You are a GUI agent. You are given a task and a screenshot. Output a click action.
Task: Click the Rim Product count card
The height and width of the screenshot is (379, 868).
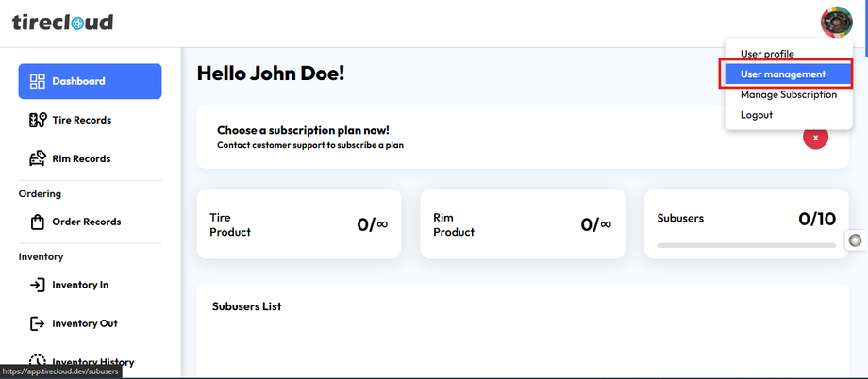pyautogui.click(x=522, y=224)
